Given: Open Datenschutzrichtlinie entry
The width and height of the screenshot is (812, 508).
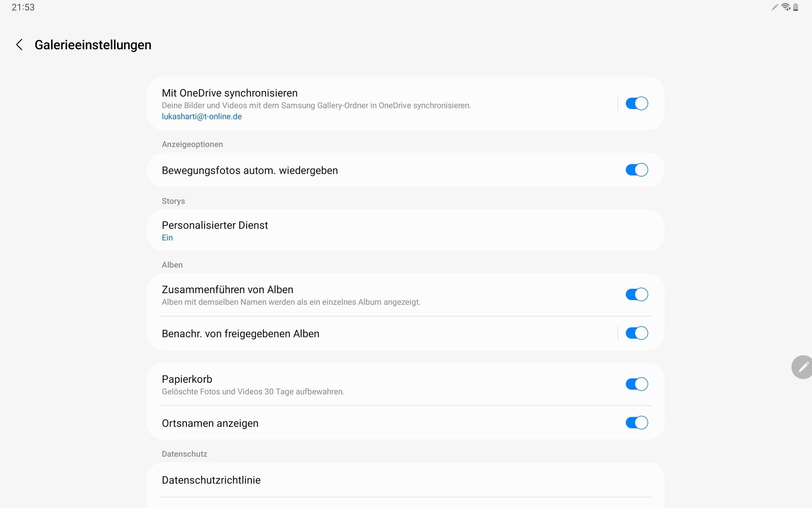Looking at the screenshot, I should 211,480.
